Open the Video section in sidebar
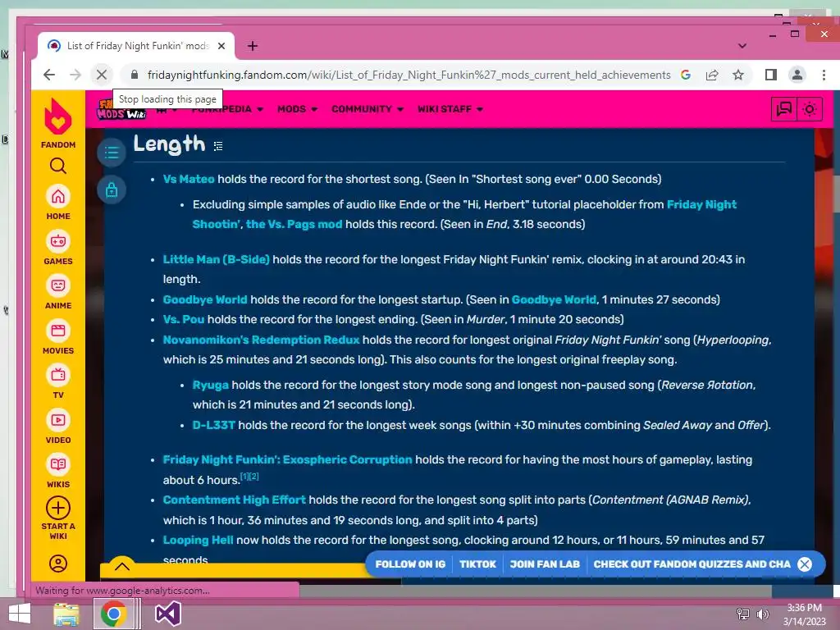This screenshot has height=630, width=840. [58, 427]
